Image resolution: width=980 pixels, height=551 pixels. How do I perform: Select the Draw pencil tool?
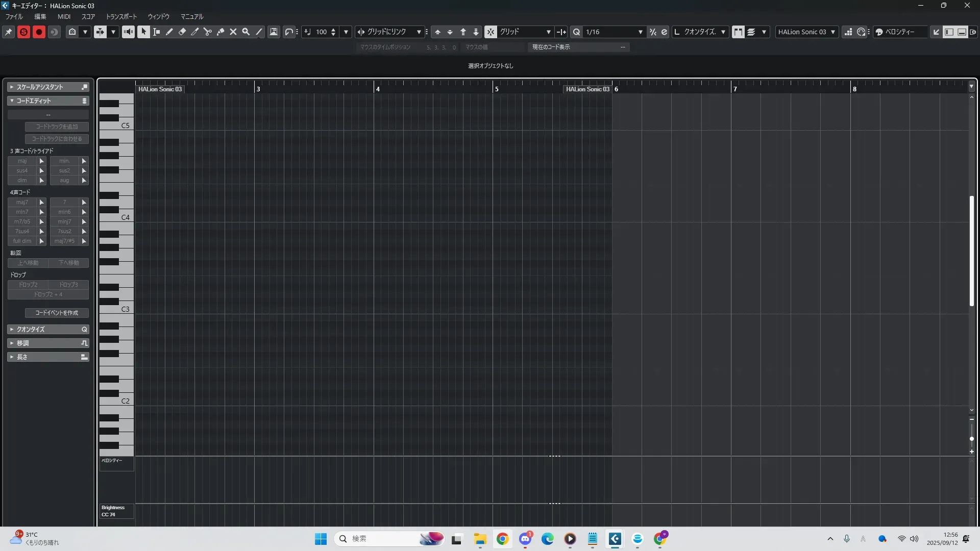coord(169,32)
